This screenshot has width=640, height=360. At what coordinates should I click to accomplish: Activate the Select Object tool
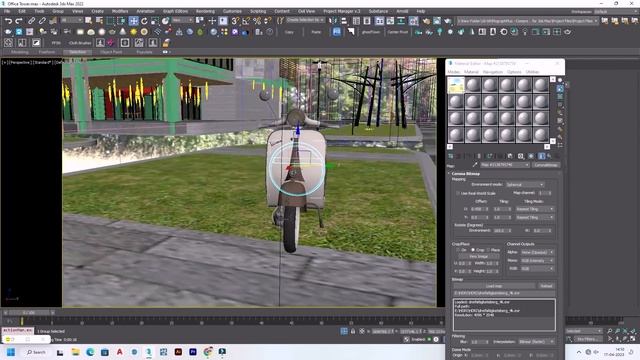pyautogui.click(x=89, y=20)
